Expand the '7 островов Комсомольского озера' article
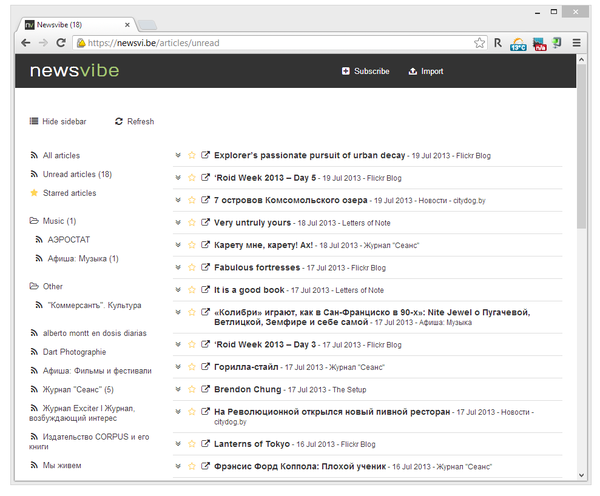 (x=178, y=200)
